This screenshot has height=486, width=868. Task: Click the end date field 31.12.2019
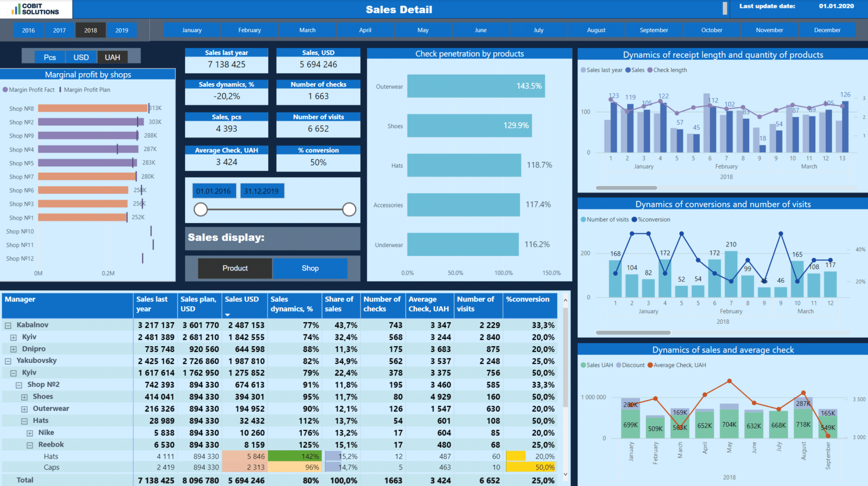pos(261,191)
